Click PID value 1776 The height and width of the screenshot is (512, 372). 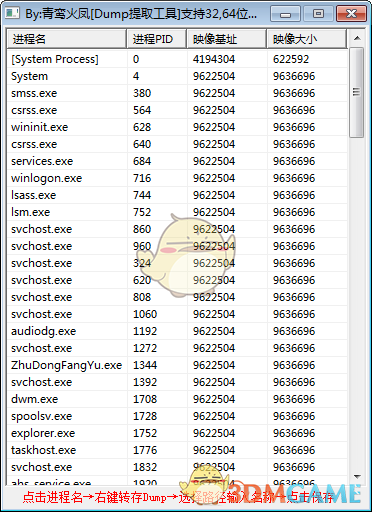pos(145,450)
